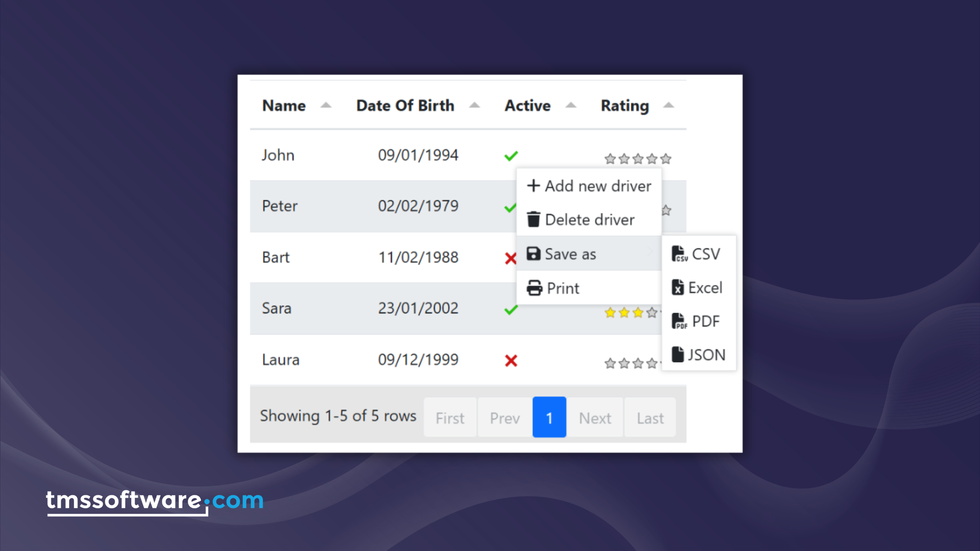Viewport: 980px width, 551px height.
Task: Click the floppy disk Save as icon
Action: [x=533, y=254]
